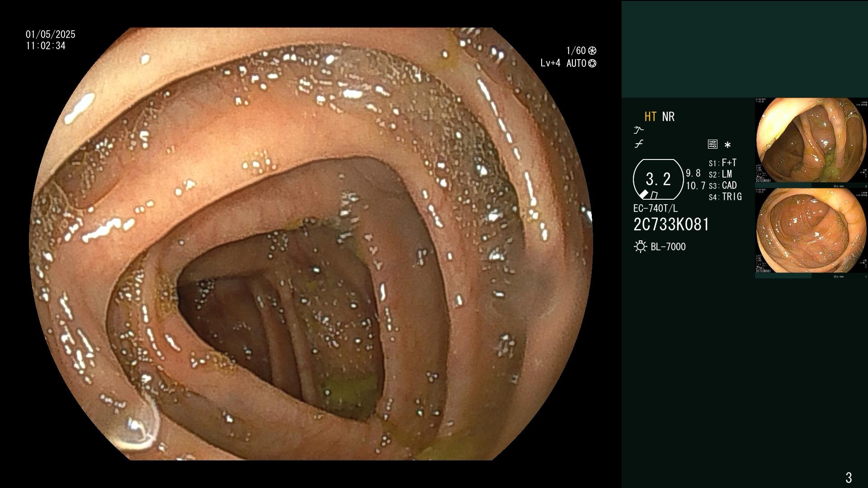The width and height of the screenshot is (868, 488).
Task: Click the HT mode indicator
Action: pyautogui.click(x=650, y=117)
